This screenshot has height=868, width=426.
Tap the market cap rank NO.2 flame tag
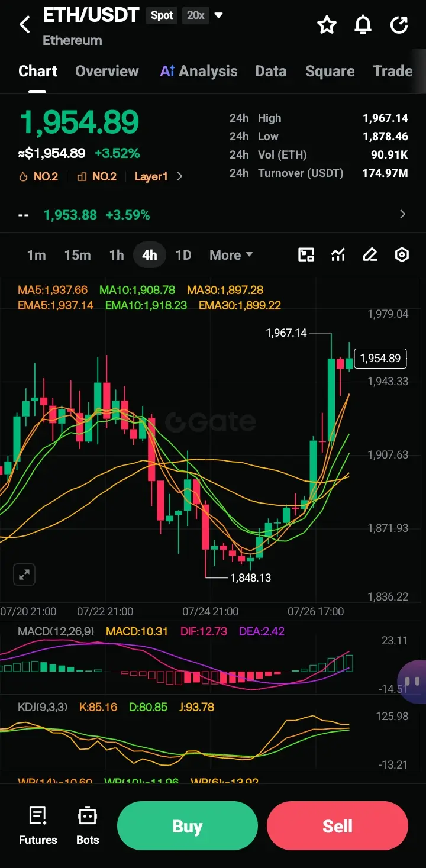(x=38, y=176)
